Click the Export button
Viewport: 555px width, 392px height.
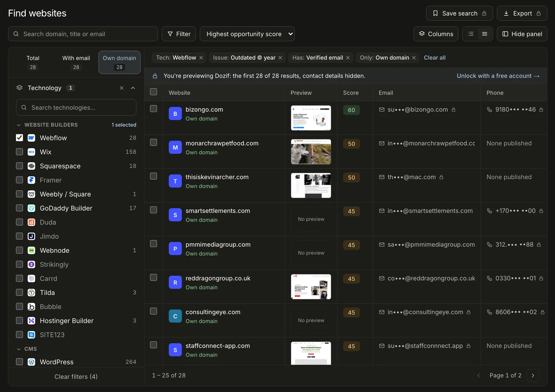click(x=522, y=13)
